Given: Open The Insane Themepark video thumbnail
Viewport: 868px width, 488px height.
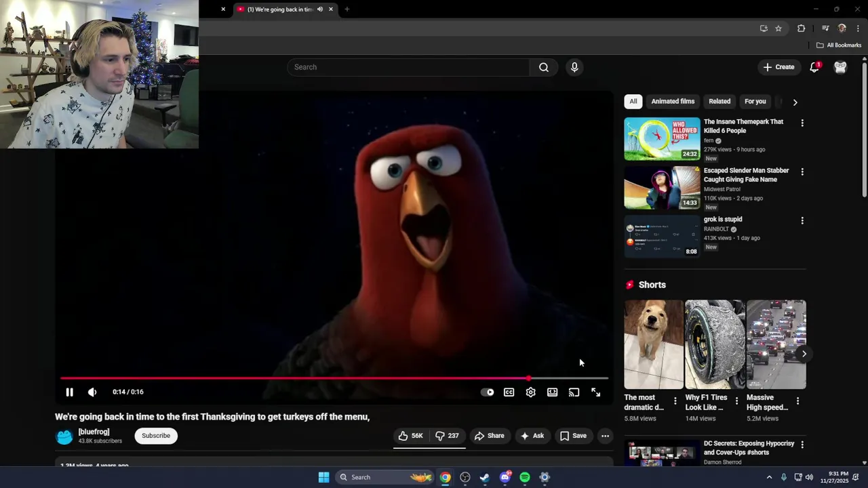Looking at the screenshot, I should pyautogui.click(x=662, y=139).
